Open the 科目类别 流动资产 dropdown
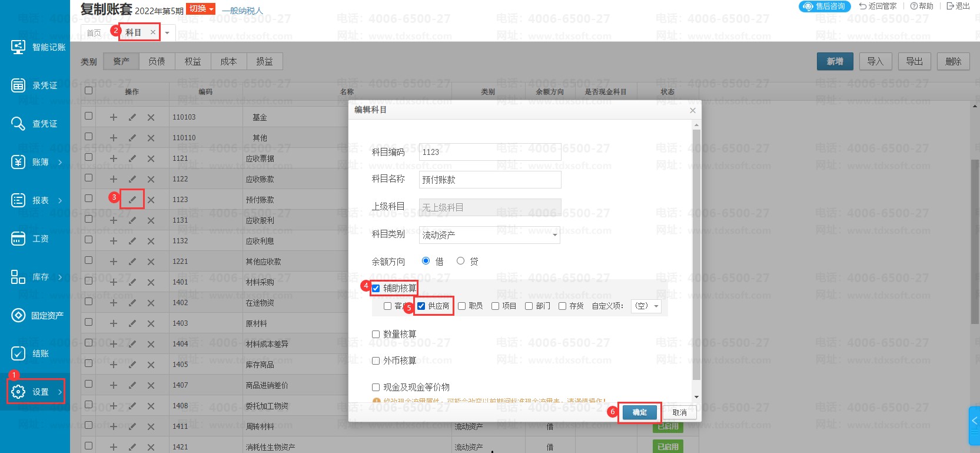Screen dimensions: 980x453 [x=490, y=235]
